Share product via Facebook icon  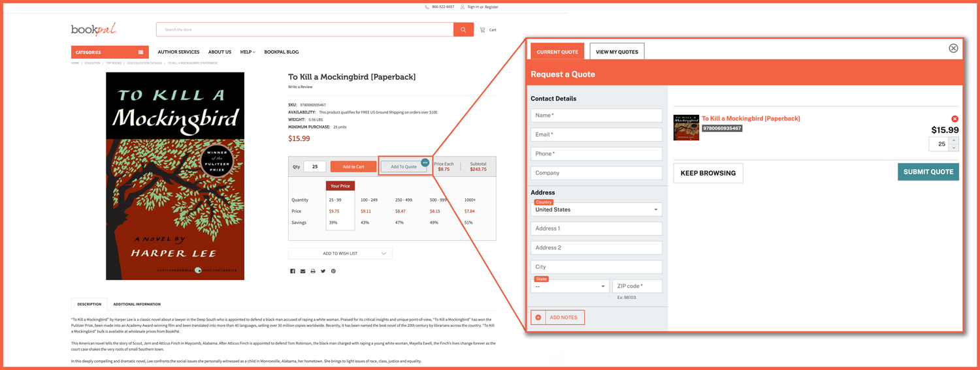tap(293, 271)
